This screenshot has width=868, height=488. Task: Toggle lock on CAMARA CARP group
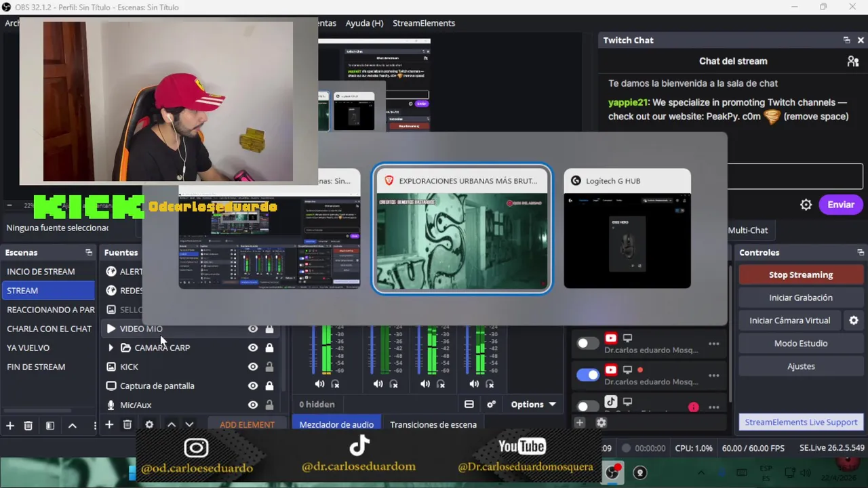269,348
